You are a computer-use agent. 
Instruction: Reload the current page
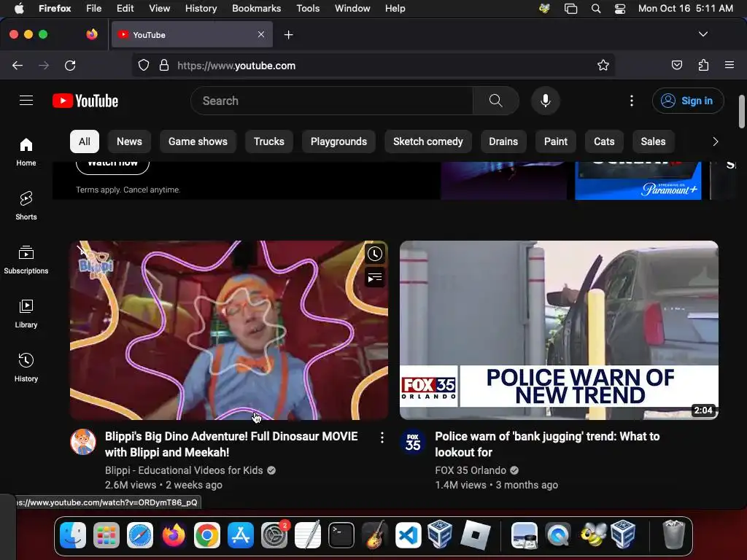coord(70,65)
